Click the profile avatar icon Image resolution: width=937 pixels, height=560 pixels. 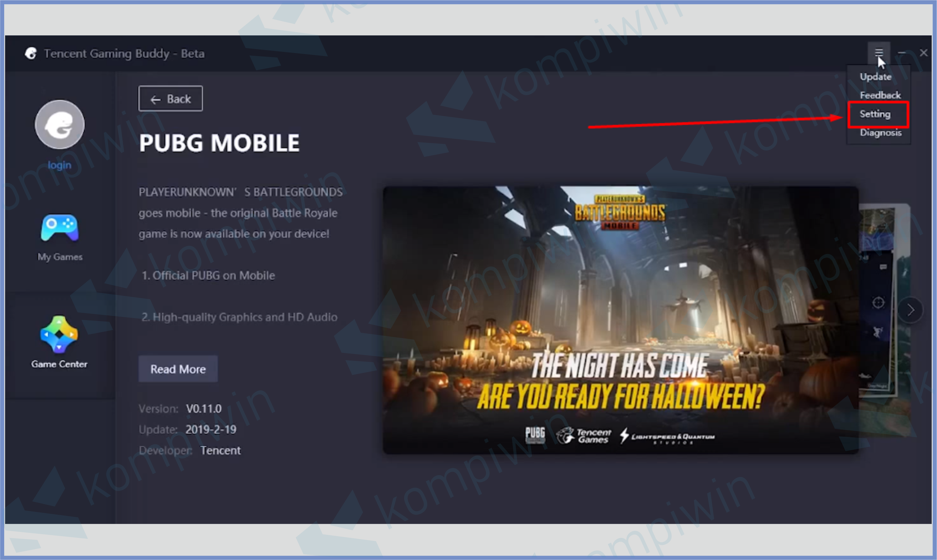[60, 125]
